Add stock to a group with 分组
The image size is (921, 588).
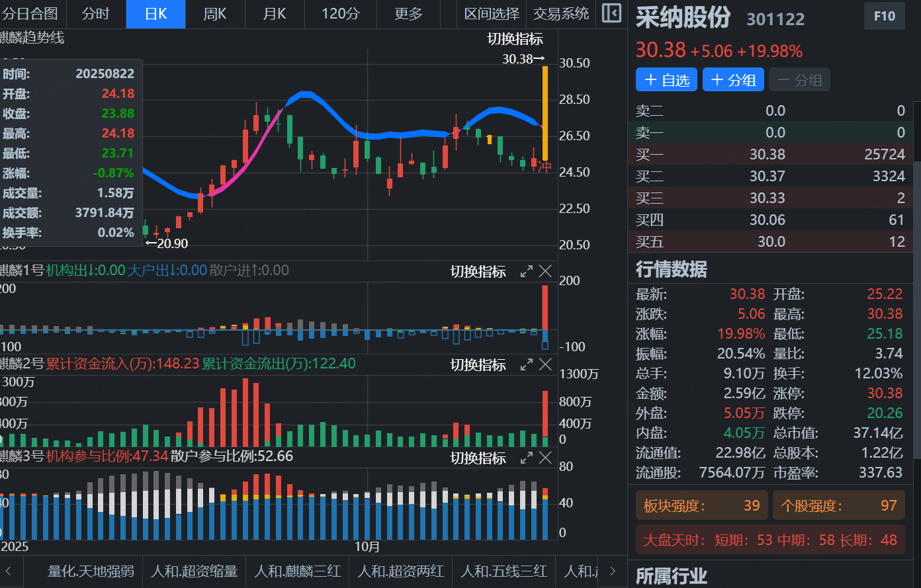(x=733, y=80)
